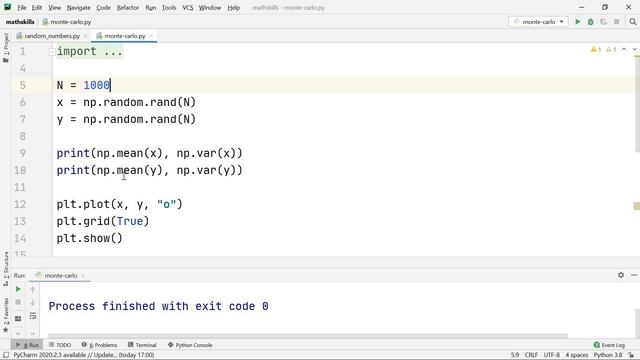
Task: Click the PyCharm update available status message
Action: (x=84, y=355)
